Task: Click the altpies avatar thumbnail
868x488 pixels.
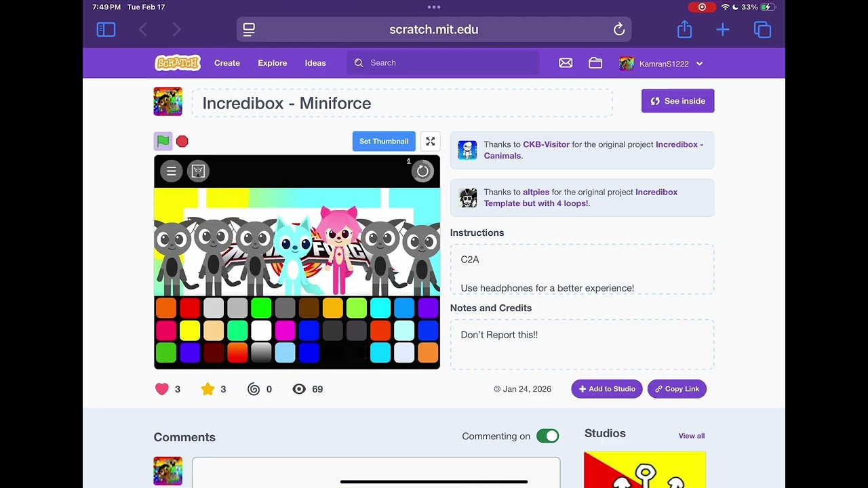Action: [x=467, y=197]
